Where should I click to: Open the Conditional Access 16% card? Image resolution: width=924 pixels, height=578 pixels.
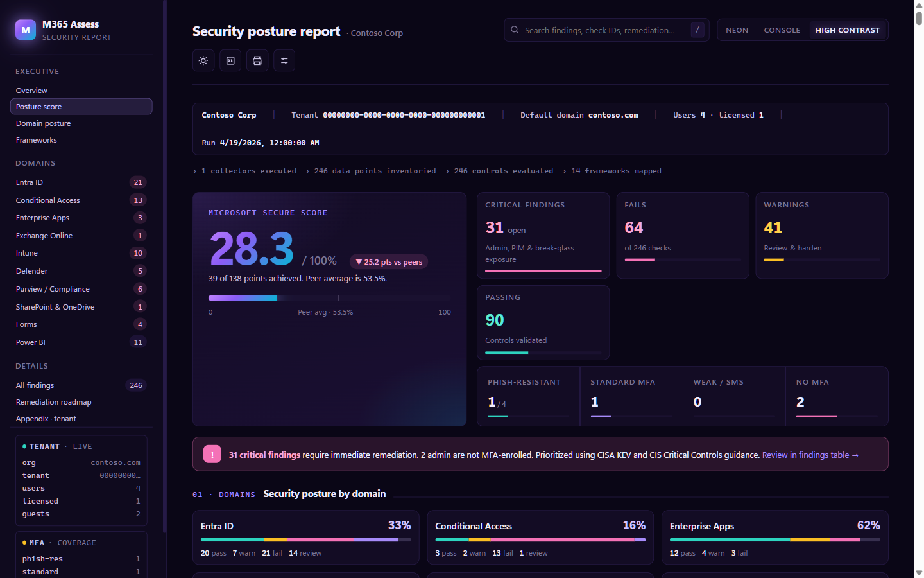(x=540, y=538)
